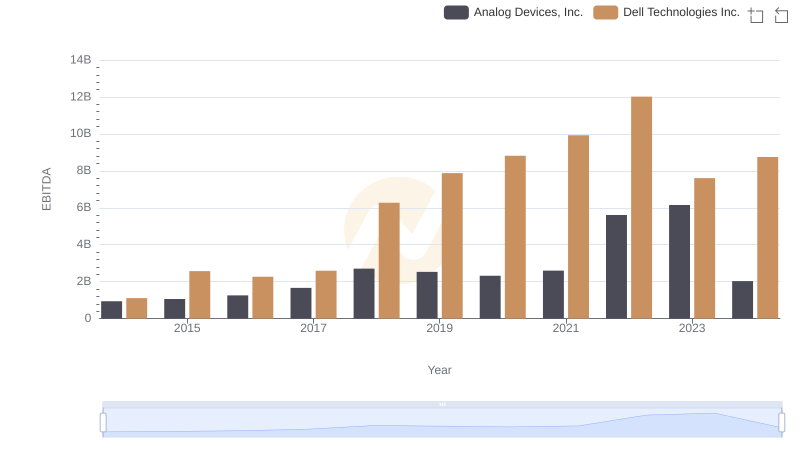Viewport: 800px width, 461px height.
Task: Click the zoom slider's top move handle
Action: 442,404
